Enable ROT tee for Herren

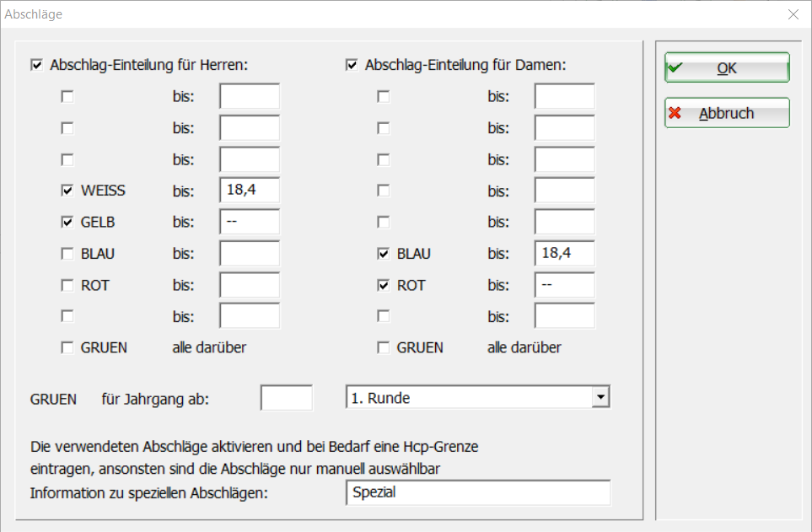point(67,286)
